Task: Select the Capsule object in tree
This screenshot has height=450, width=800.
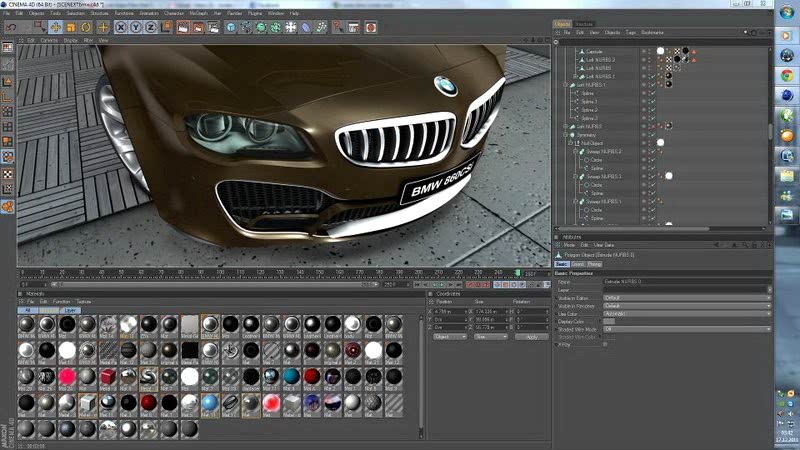Action: (594, 52)
